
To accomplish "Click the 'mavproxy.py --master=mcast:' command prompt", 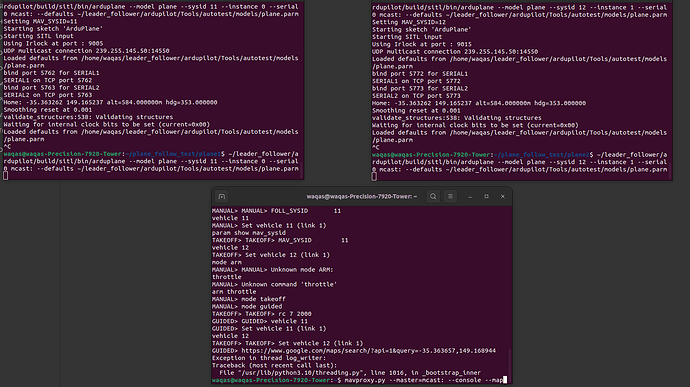I will tap(423, 380).
